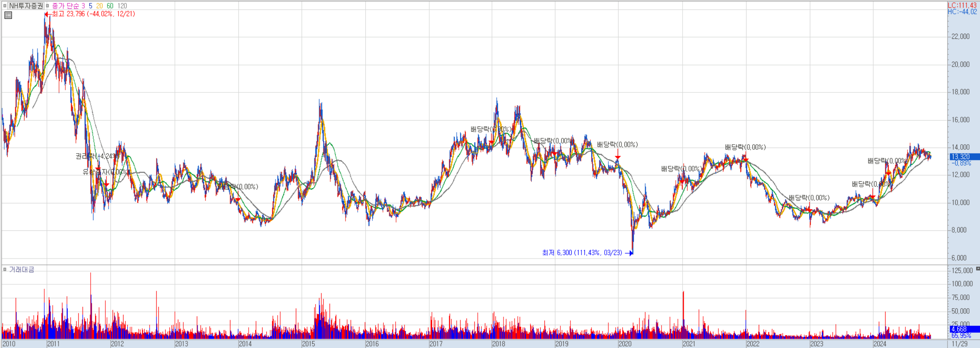Close the 거래대금 volume pane
The image size is (980, 348).
click(x=977, y=268)
